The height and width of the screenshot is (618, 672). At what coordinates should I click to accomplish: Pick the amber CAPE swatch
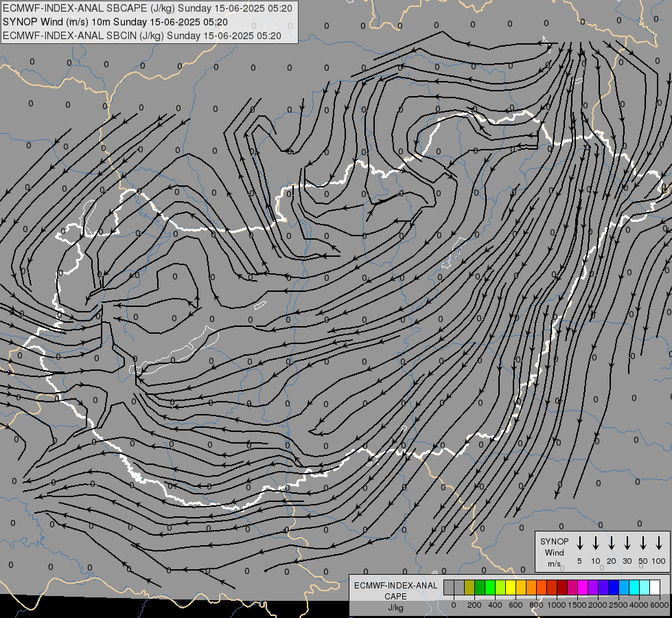coord(521,587)
